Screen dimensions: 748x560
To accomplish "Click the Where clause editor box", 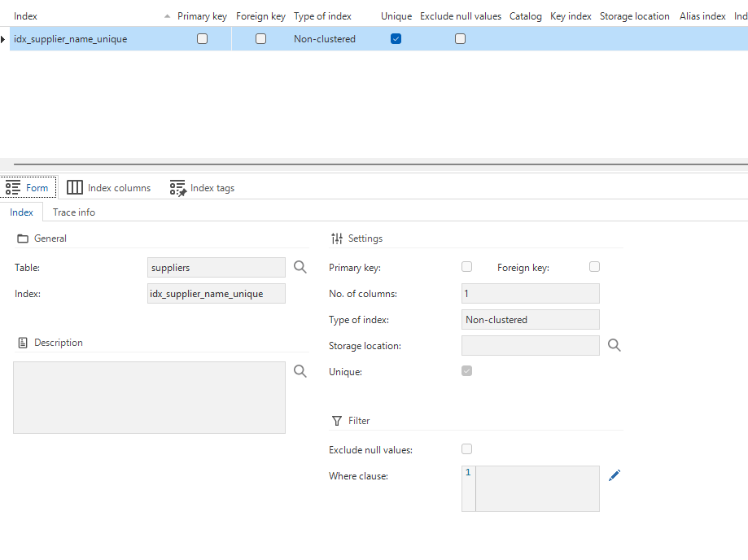I will point(531,489).
